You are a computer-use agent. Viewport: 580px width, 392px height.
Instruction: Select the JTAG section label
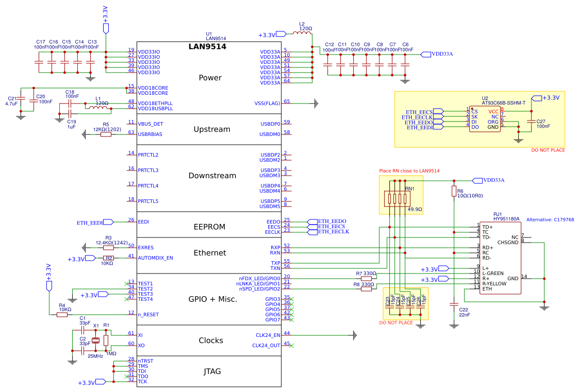[212, 371]
